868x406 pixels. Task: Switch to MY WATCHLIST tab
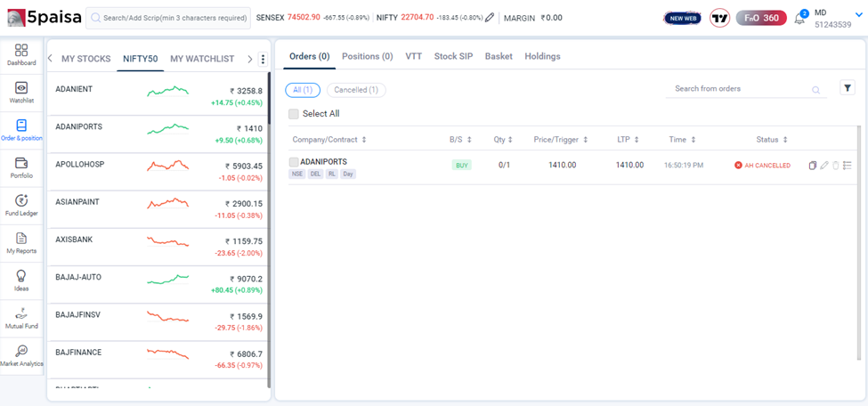point(202,59)
